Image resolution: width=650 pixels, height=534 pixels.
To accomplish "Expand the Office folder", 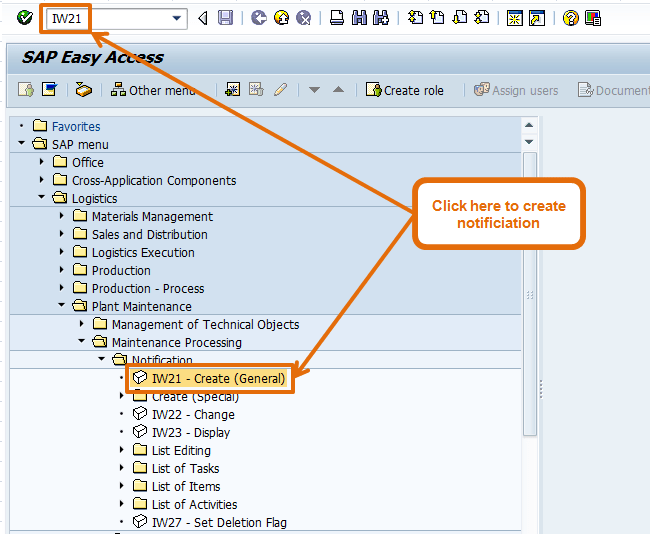I will pyautogui.click(x=41, y=161).
